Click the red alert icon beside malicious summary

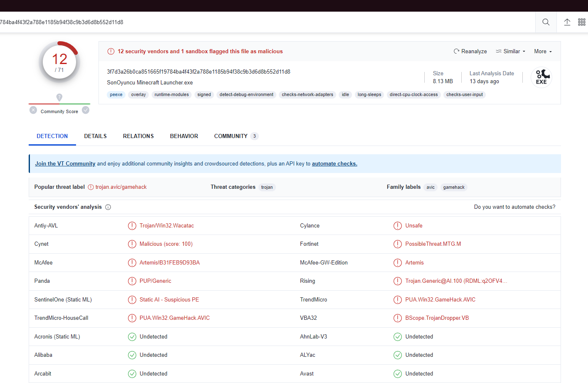111,52
